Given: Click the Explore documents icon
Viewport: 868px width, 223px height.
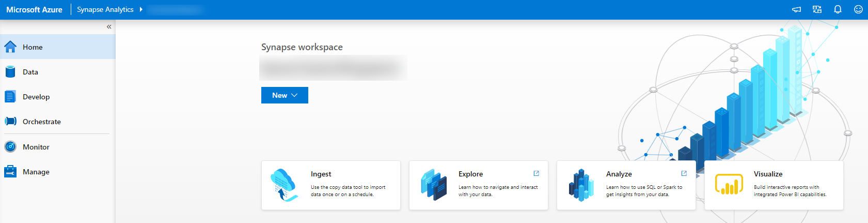Looking at the screenshot, I should 433,185.
